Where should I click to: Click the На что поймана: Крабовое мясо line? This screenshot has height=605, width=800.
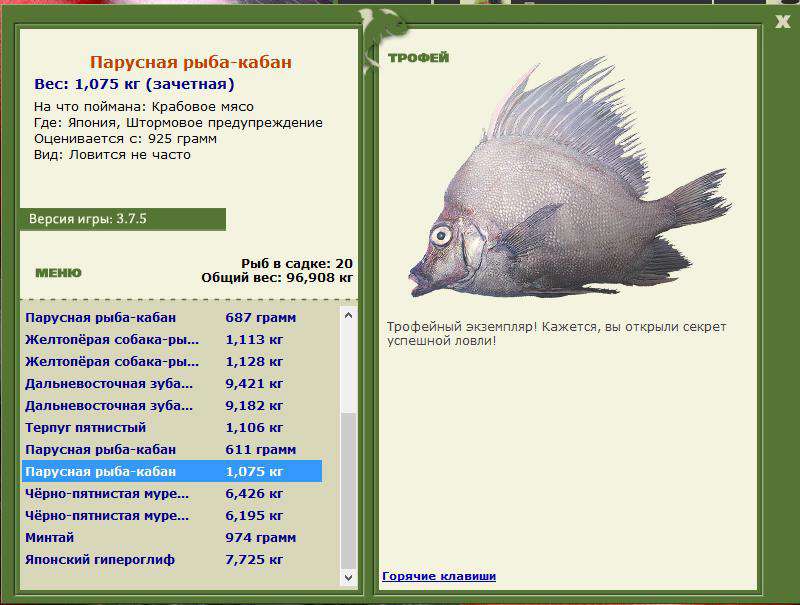pyautogui.click(x=144, y=107)
